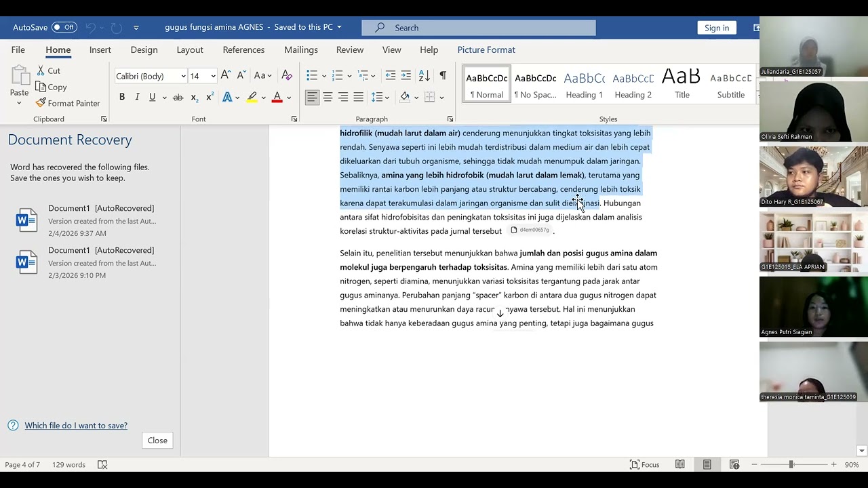
Task: Click in the Search box
Action: 479,28
